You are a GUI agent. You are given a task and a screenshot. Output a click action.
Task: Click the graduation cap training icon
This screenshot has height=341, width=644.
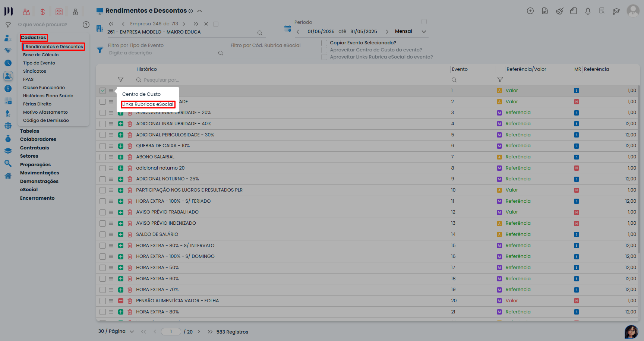pos(616,11)
